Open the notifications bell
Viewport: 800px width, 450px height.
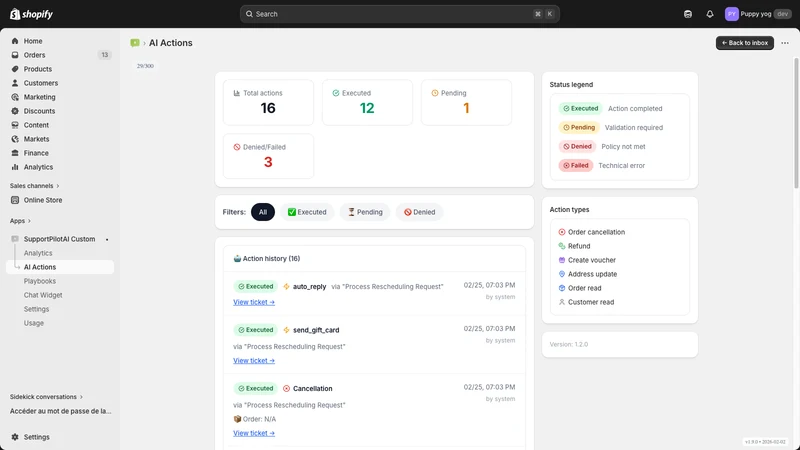point(710,14)
